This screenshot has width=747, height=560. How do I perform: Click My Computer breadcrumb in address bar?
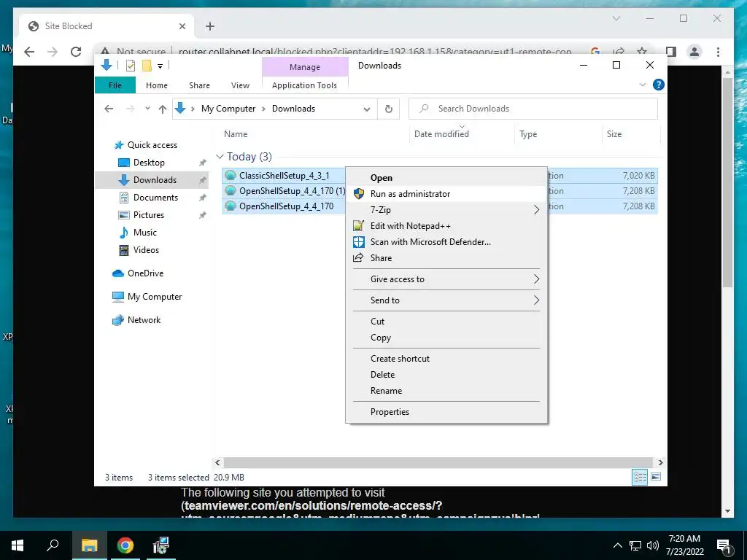pos(228,109)
